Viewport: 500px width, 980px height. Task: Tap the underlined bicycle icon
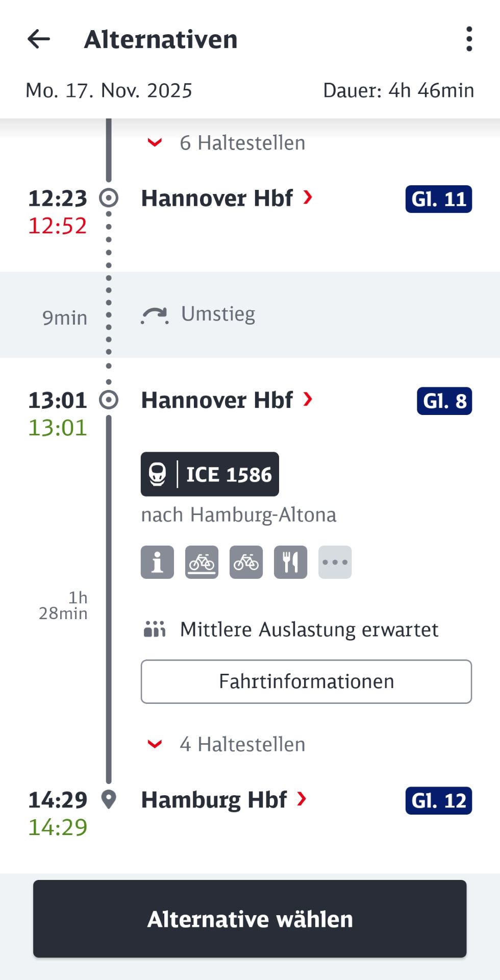pos(202,562)
